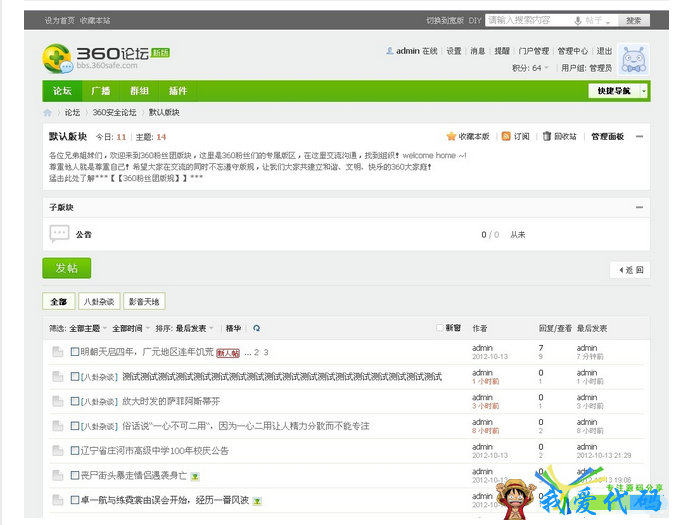The width and height of the screenshot is (679, 525).
Task: Click the 切换到宽版 link
Action: (x=445, y=20)
